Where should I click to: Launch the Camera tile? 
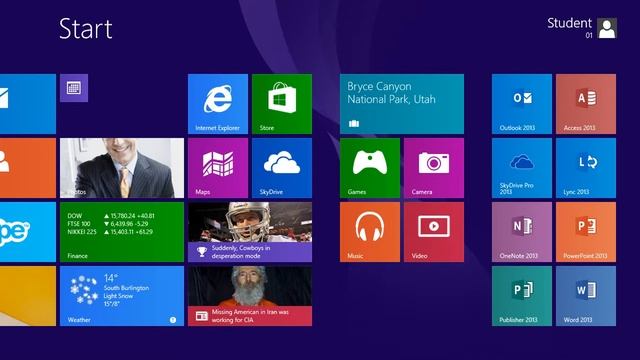click(434, 168)
